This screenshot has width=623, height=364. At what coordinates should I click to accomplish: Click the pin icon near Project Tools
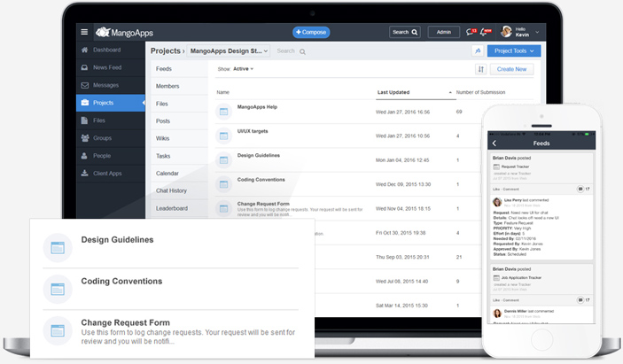[477, 50]
